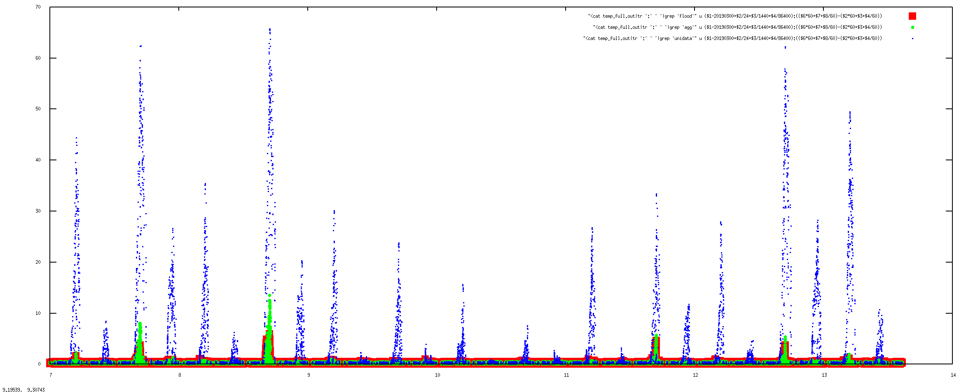Screen dimensions: 980x392
Task: Click the y-axis tick label 20
Action: 38,262
